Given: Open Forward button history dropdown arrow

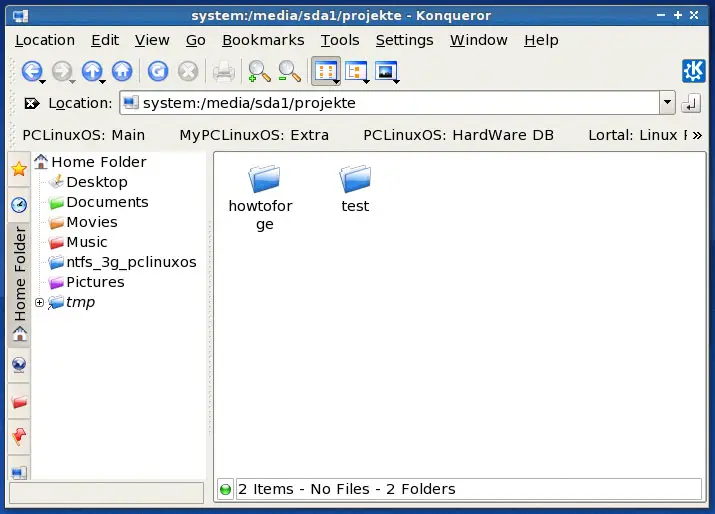Looking at the screenshot, I should 72,82.
